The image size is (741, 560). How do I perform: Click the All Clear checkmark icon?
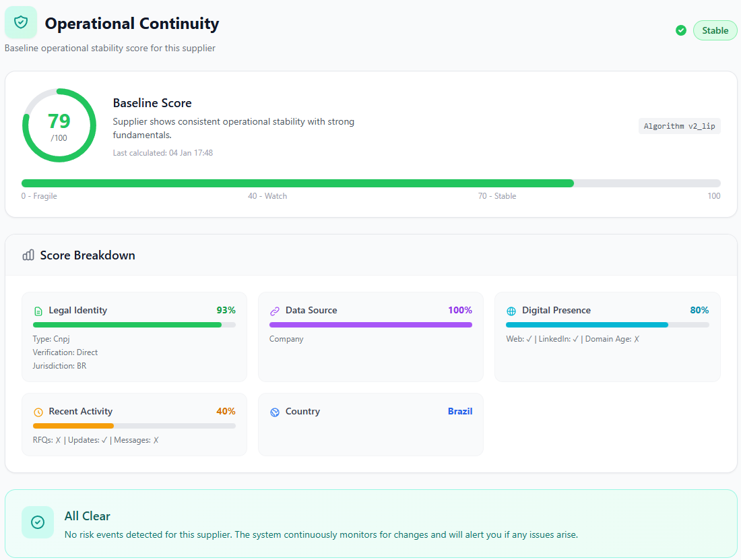37,522
